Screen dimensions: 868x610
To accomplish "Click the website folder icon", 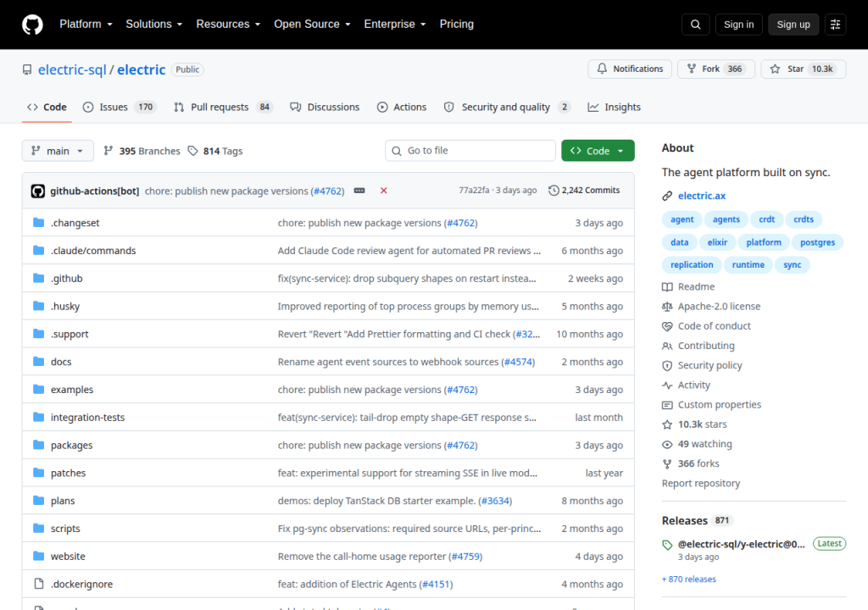I will coord(38,556).
